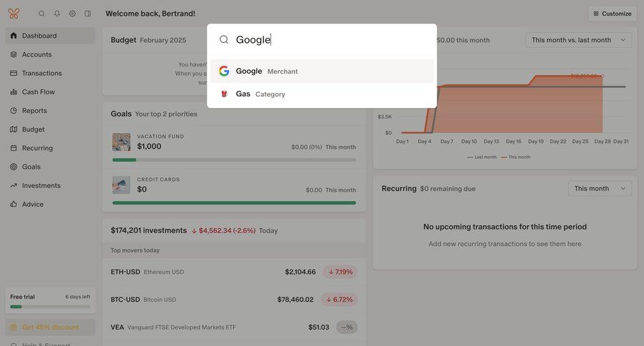Open search via the magnifier icon
The width and height of the screenshot is (644, 346).
(42, 14)
